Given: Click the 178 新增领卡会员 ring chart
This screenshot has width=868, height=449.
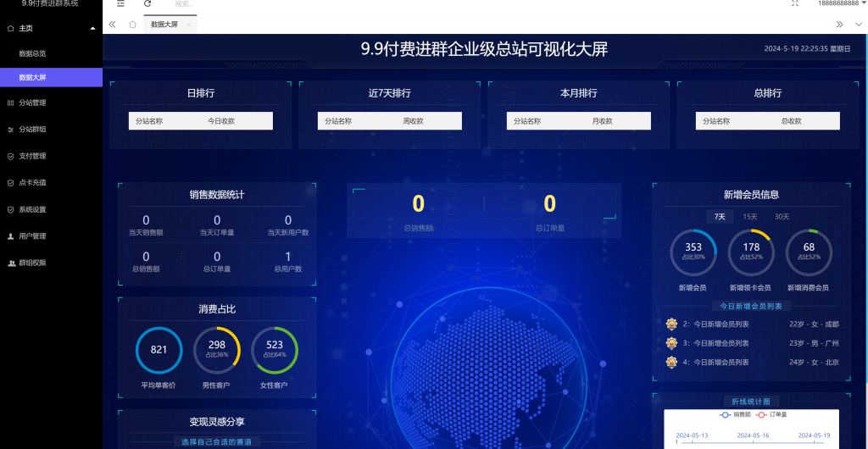Looking at the screenshot, I should 751,252.
